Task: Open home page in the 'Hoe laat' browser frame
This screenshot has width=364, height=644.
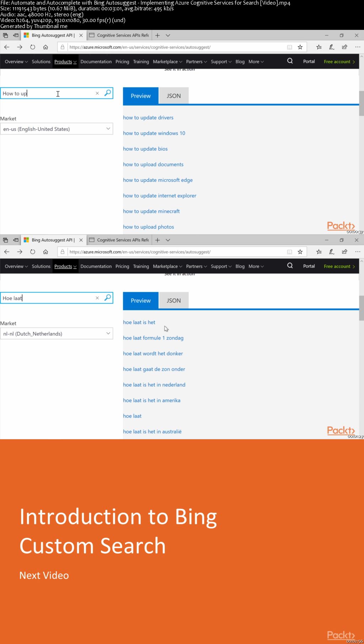Action: [x=45, y=252]
